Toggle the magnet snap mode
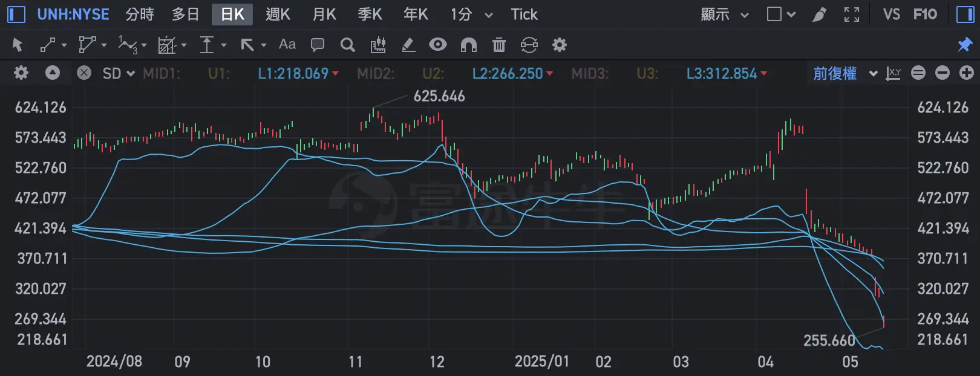This screenshot has width=980, height=376. [469, 45]
